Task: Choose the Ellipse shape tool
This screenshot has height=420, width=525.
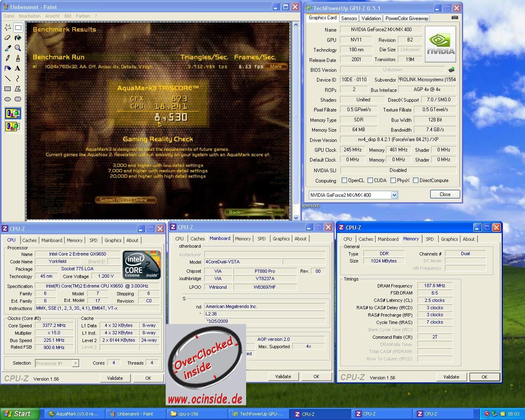Action: [8, 99]
